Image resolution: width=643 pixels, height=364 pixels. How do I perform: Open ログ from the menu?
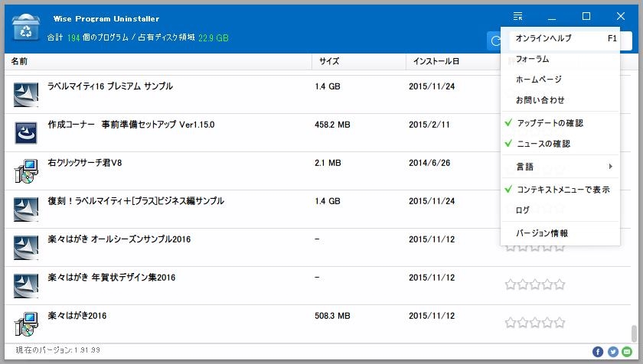(560, 210)
